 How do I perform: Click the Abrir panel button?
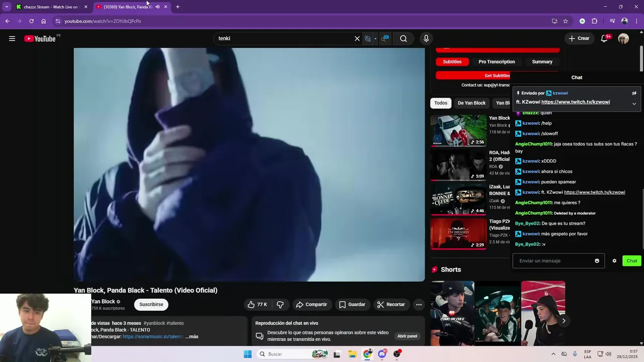(407, 336)
